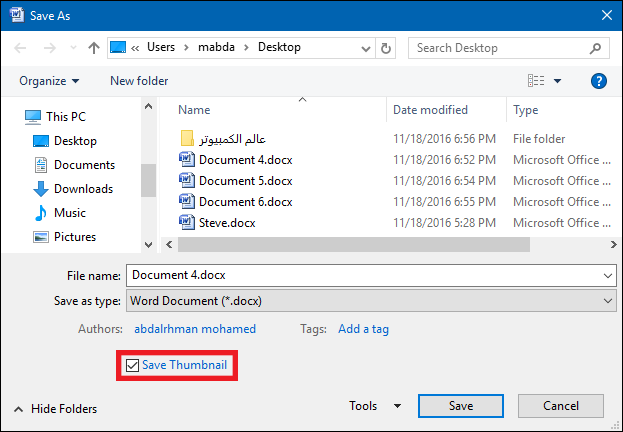Viewport: 623px width, 432px height.
Task: Click Word icon beside Steve.docx
Action: click(x=187, y=223)
